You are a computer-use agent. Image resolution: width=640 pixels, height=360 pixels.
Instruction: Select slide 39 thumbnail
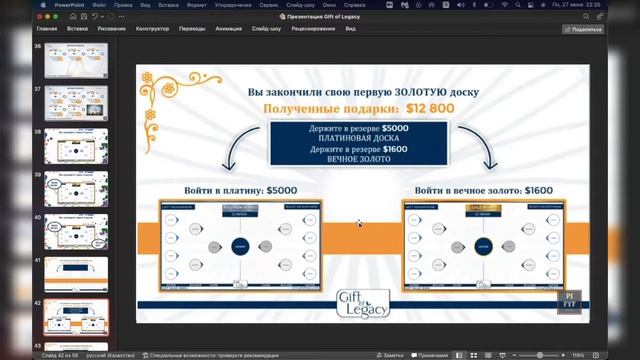tap(76, 189)
